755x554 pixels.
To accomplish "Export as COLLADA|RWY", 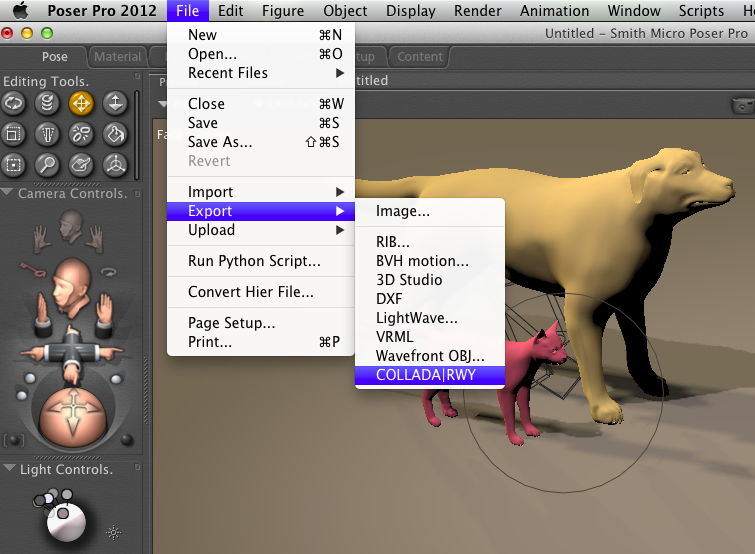I will [430, 375].
